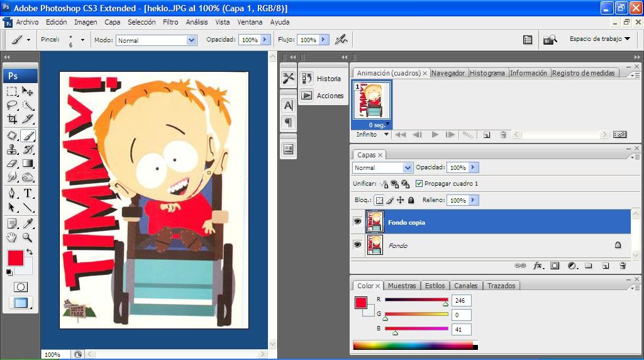
Task: Toggle lock image pixels
Action: [x=390, y=200]
